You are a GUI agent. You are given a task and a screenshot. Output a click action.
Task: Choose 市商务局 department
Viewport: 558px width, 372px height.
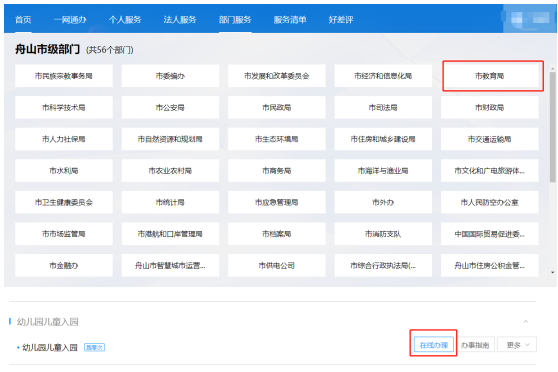tap(277, 171)
